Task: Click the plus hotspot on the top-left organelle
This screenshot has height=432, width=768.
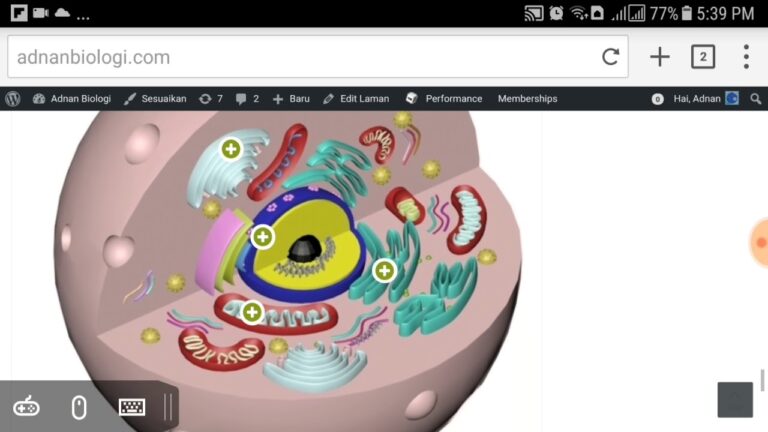Action: (x=231, y=149)
